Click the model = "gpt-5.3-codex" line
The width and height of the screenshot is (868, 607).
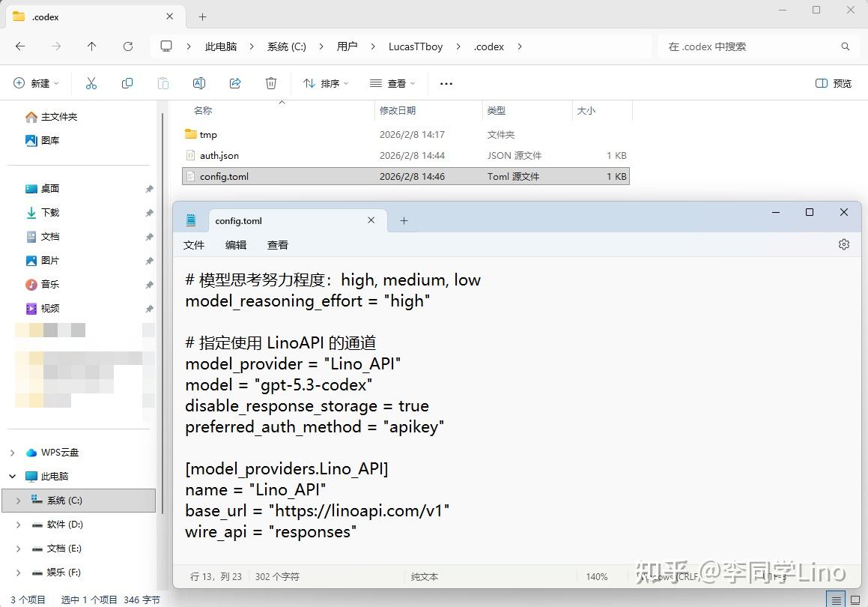click(279, 385)
